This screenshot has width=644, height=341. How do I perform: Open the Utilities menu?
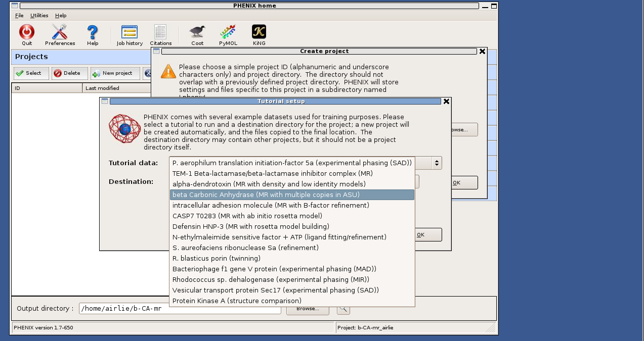click(x=39, y=16)
